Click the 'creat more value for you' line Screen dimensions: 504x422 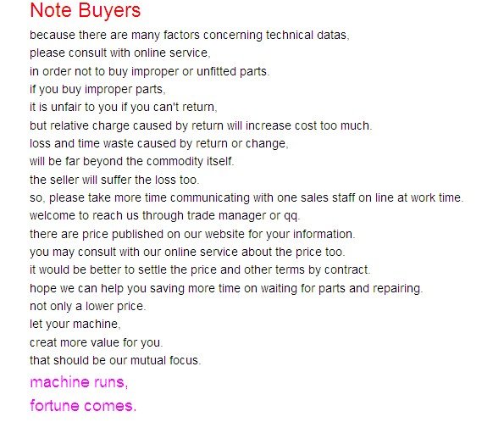tap(96, 342)
